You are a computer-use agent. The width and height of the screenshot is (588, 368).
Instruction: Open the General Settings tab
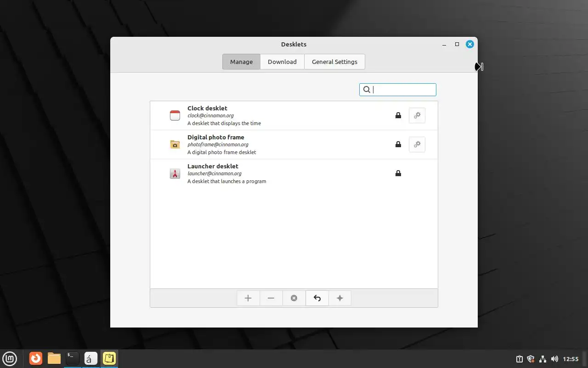(334, 62)
